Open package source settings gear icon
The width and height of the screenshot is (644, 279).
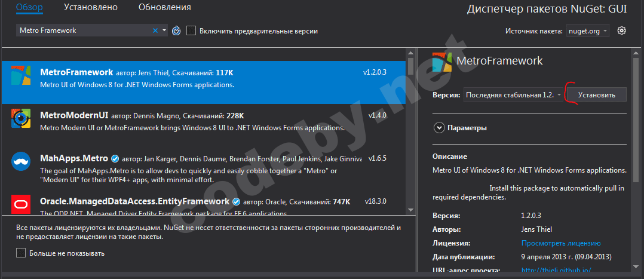click(622, 30)
